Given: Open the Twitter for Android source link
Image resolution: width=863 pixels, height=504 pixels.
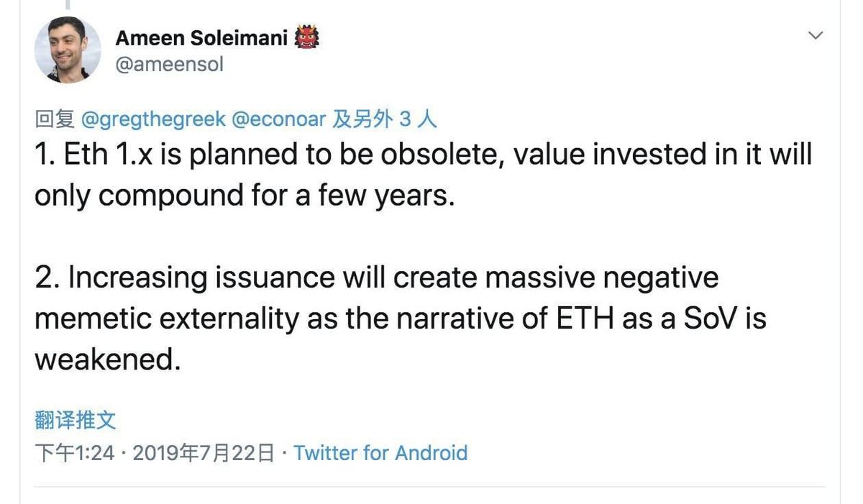Looking at the screenshot, I should click(x=381, y=452).
